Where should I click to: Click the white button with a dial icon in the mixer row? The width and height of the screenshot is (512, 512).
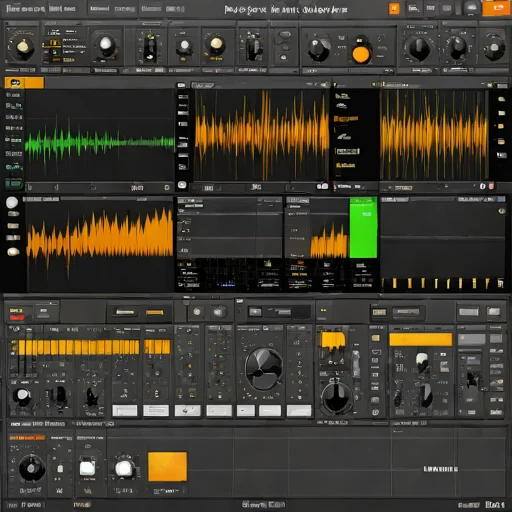coord(188,411)
